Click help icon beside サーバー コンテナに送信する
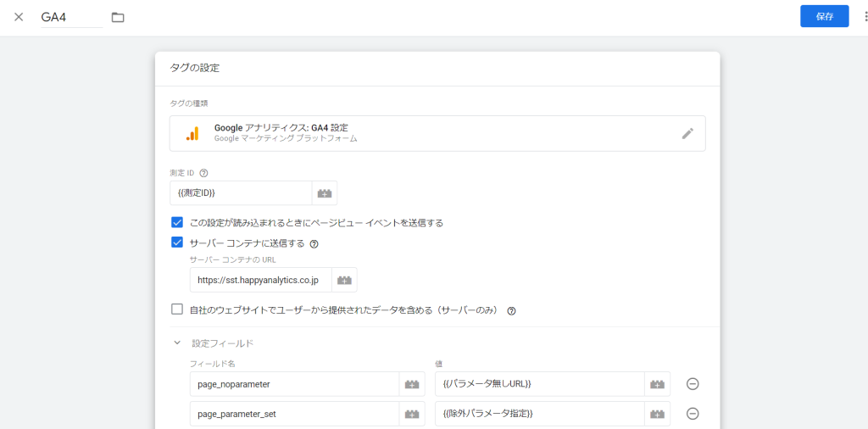 click(314, 243)
